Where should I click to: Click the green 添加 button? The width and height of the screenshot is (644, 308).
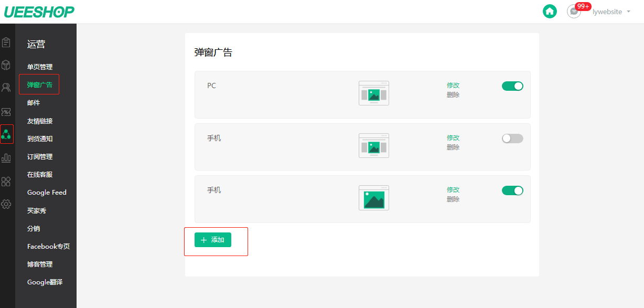point(213,240)
